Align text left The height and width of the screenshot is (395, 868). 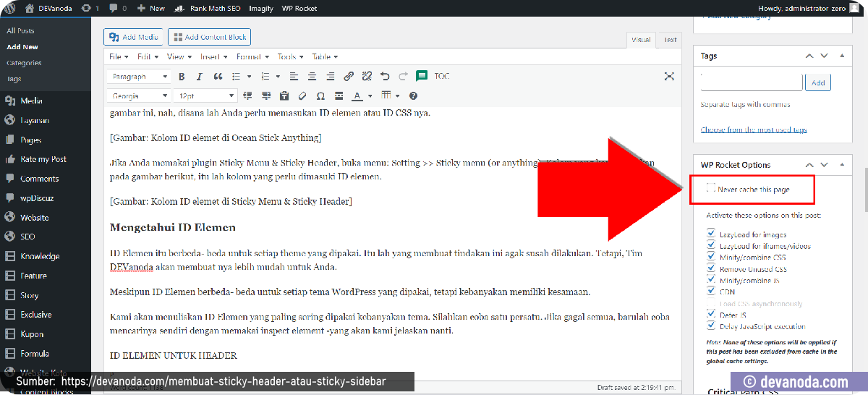(294, 76)
